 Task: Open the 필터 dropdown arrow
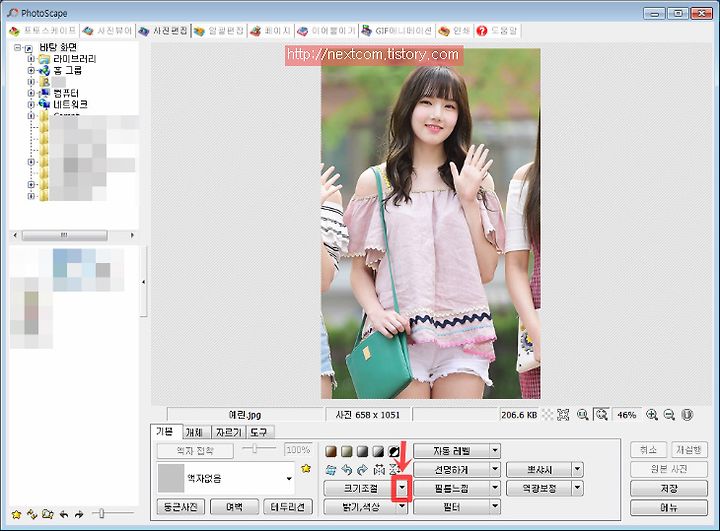click(495, 507)
